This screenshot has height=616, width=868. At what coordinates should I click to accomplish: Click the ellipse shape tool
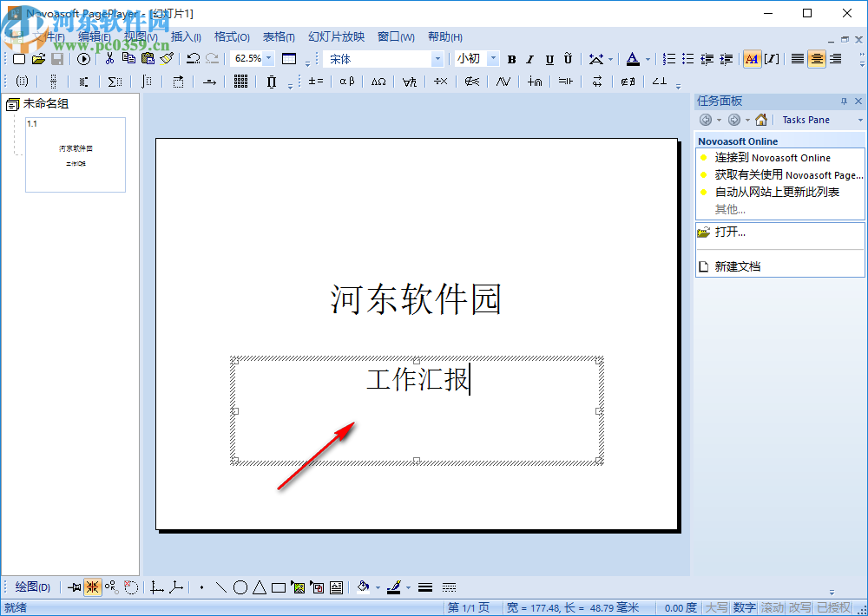(240, 587)
